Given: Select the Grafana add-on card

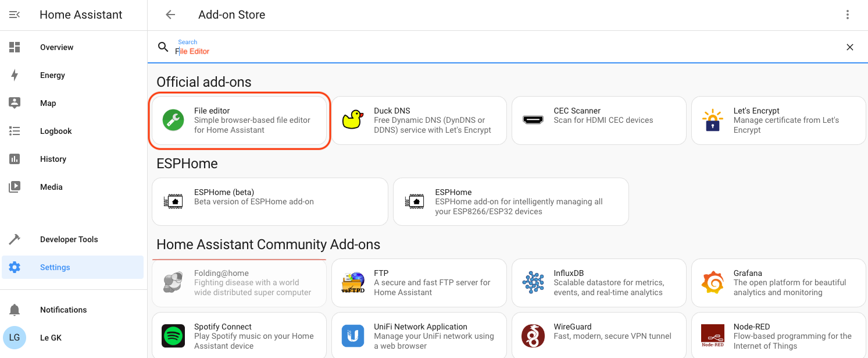Looking at the screenshot, I should 778,283.
